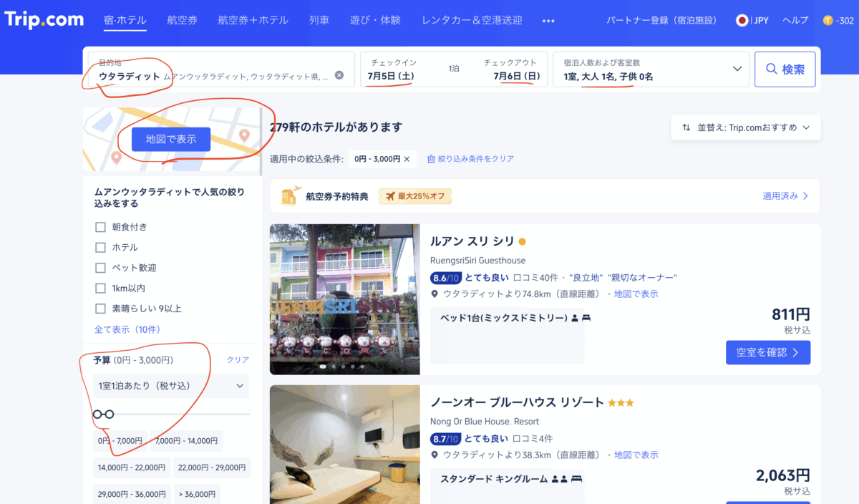Expand the guests and rooms dropdown

737,69
